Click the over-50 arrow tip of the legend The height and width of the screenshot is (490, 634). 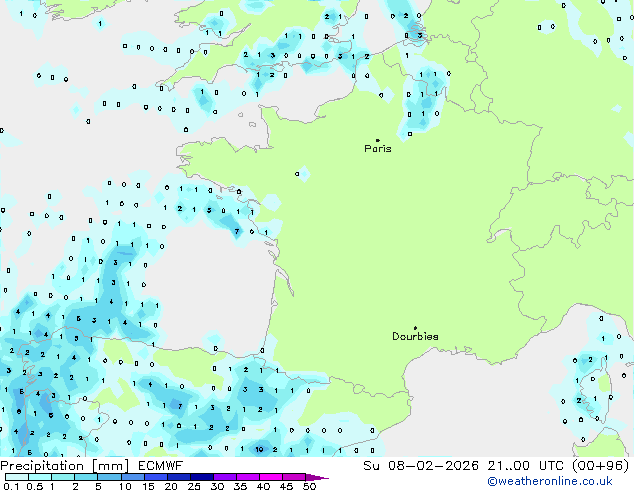click(x=317, y=477)
